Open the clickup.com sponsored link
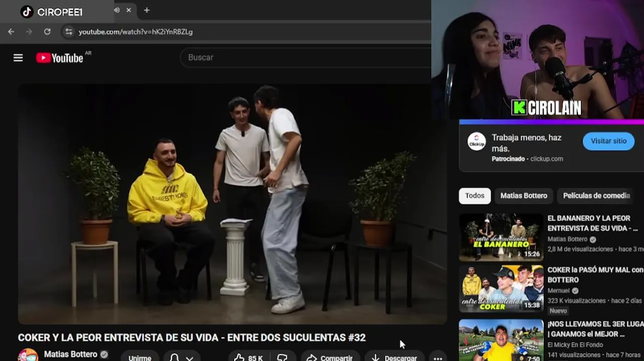Screen dimensions: 644x361 tap(547, 159)
